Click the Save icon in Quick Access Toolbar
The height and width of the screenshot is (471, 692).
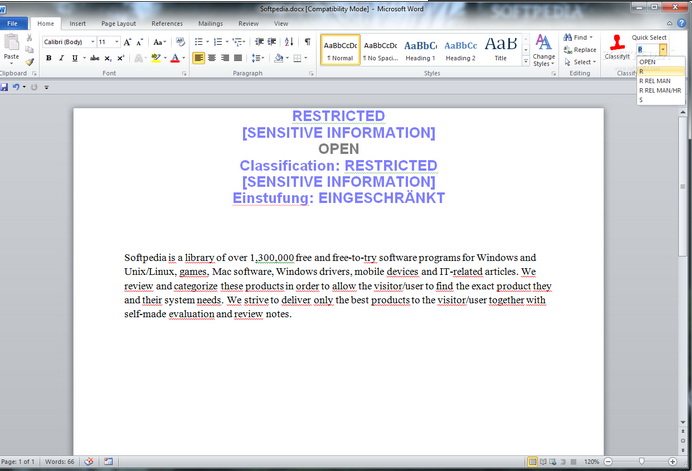point(4,87)
